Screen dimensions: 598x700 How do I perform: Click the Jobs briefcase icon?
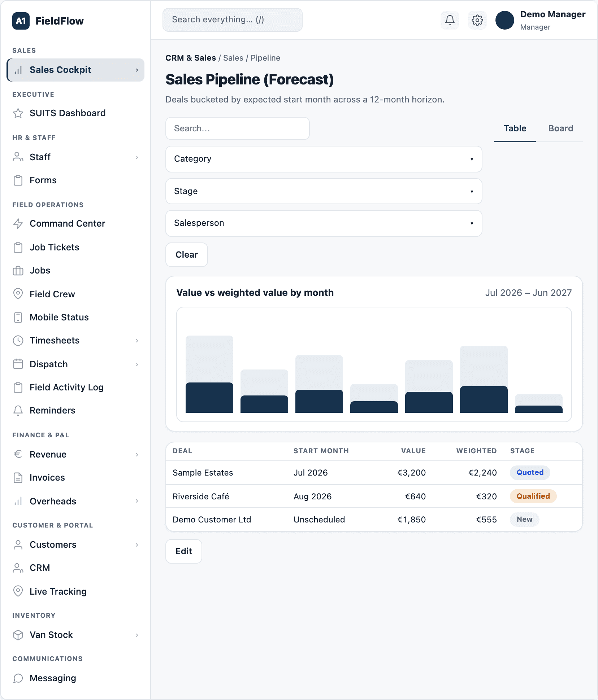(18, 271)
